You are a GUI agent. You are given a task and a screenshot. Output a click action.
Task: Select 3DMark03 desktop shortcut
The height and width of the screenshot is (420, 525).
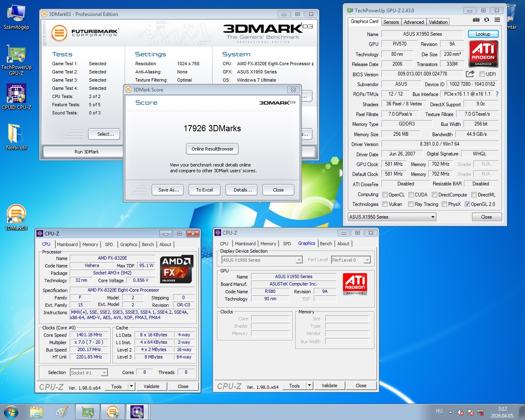pyautogui.click(x=16, y=217)
